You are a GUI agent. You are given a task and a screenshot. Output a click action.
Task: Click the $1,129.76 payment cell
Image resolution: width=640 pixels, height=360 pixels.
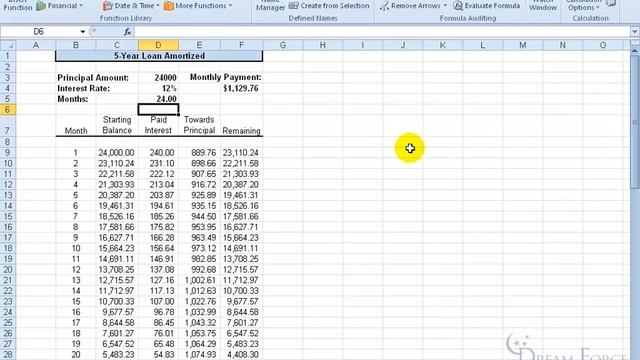point(242,88)
